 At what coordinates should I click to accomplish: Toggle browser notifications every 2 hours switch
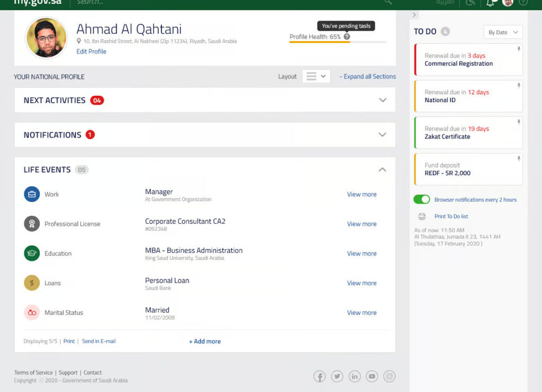click(422, 199)
